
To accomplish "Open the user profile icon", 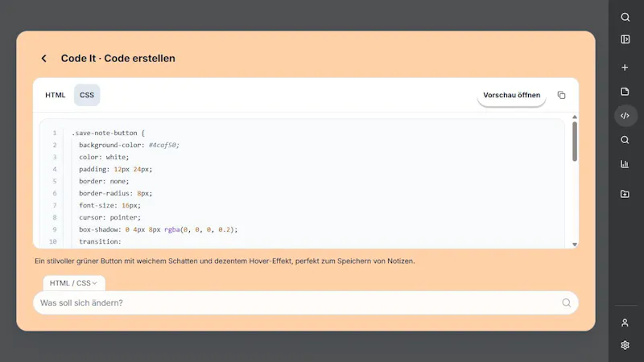I will coord(625,323).
